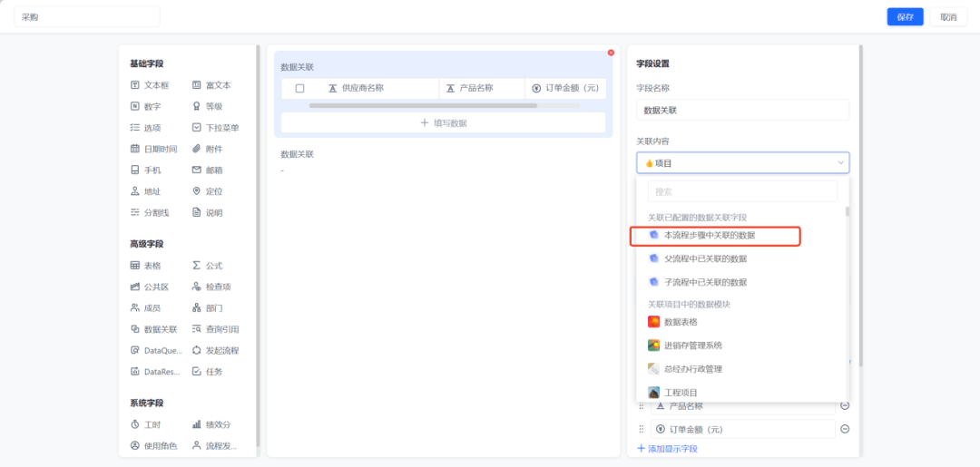The width and height of the screenshot is (980, 467).
Task: Add a 手机 field
Action: (145, 170)
